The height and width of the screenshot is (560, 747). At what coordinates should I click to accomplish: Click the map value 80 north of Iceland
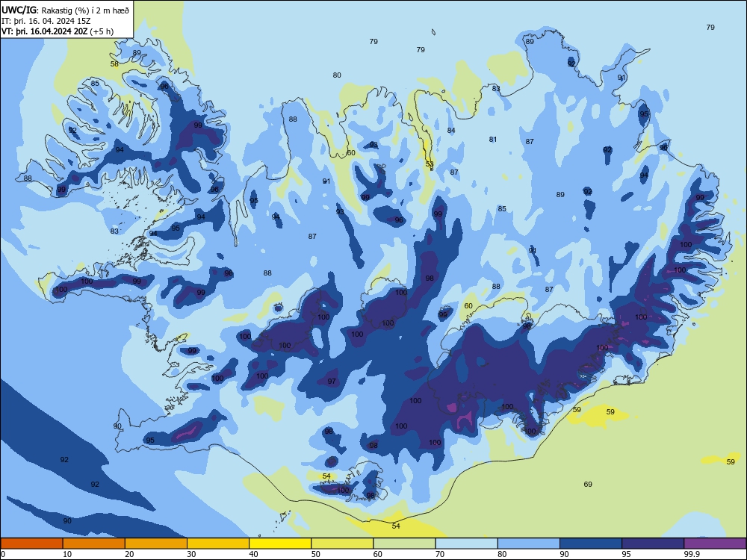click(337, 75)
